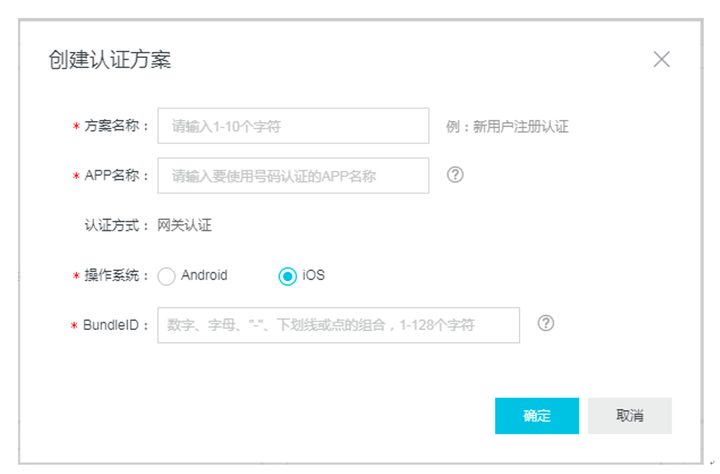Screen dimensions: 720x474
Task: Click the dialog title 创建认证方案
Action: point(110,59)
